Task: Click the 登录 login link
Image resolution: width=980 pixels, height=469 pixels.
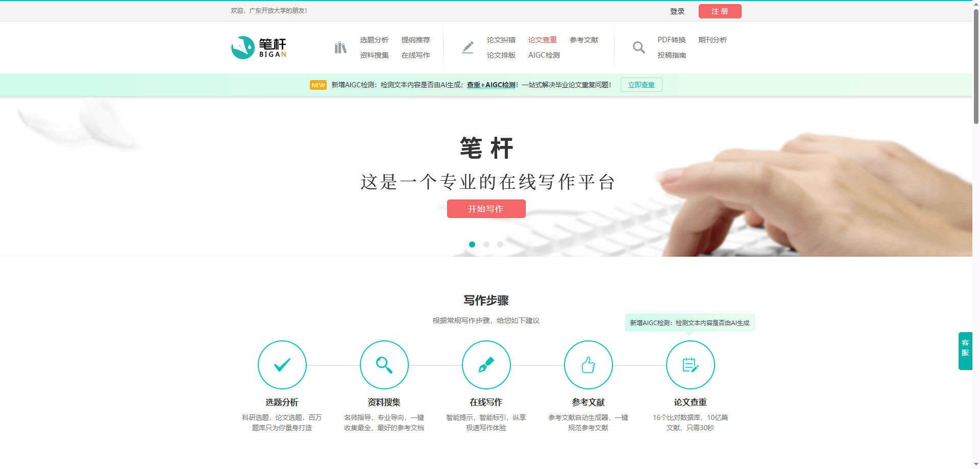Action: tap(677, 11)
